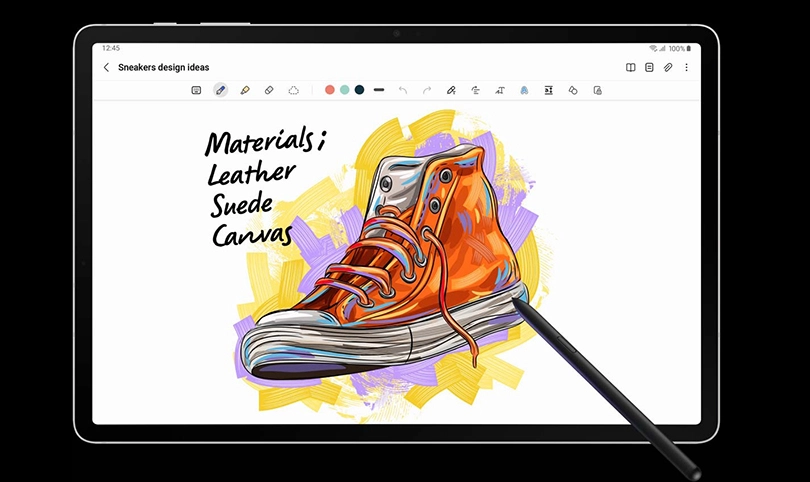Choose the eraser tool
Viewport: 810px width, 482px height.
[x=269, y=90]
